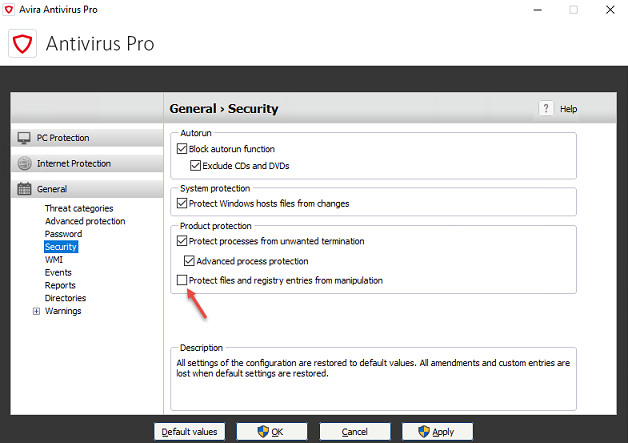Close the Avira Antivirus Pro window

[610, 10]
